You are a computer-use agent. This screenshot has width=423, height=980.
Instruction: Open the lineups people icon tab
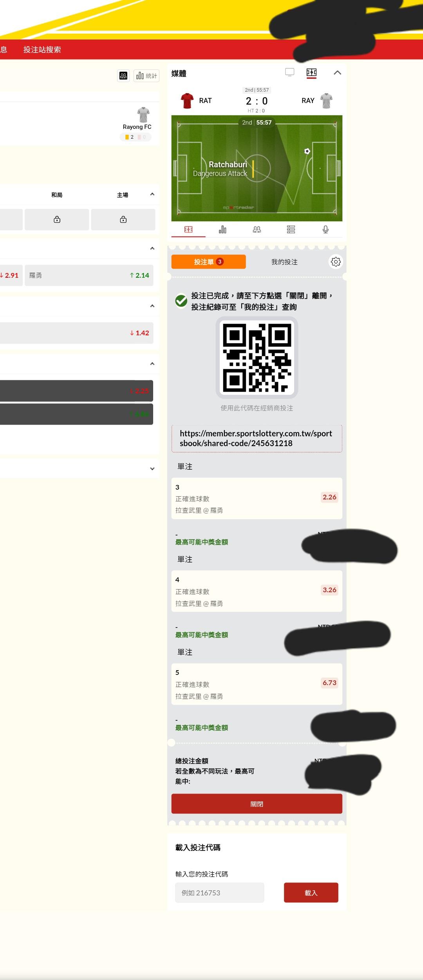[257, 230]
